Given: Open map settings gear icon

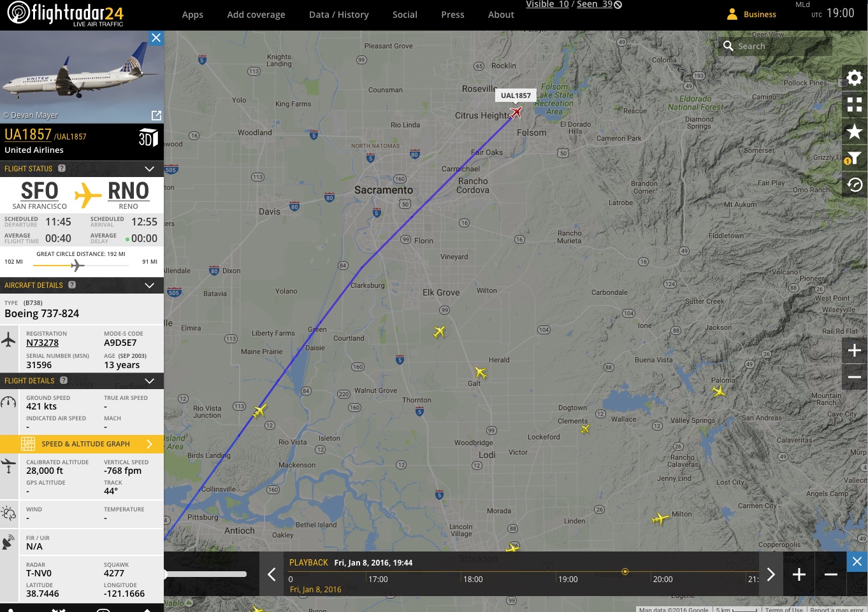Looking at the screenshot, I should point(855,78).
